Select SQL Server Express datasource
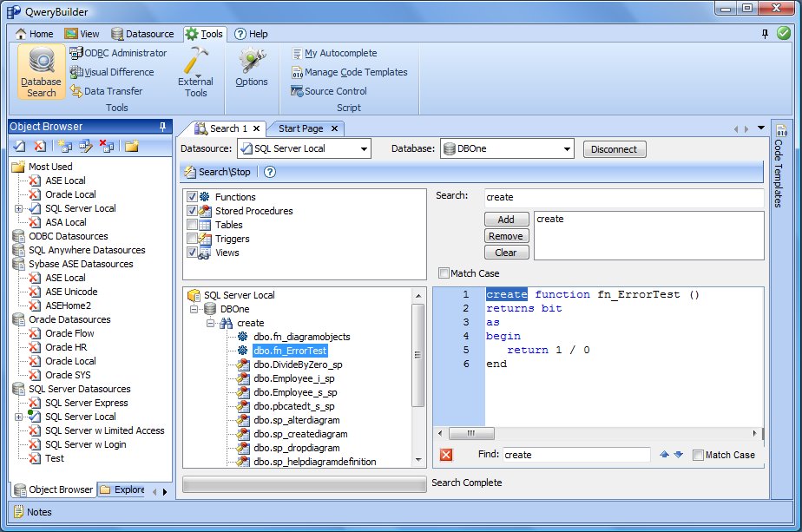802x532 pixels. pyautogui.click(x=87, y=403)
